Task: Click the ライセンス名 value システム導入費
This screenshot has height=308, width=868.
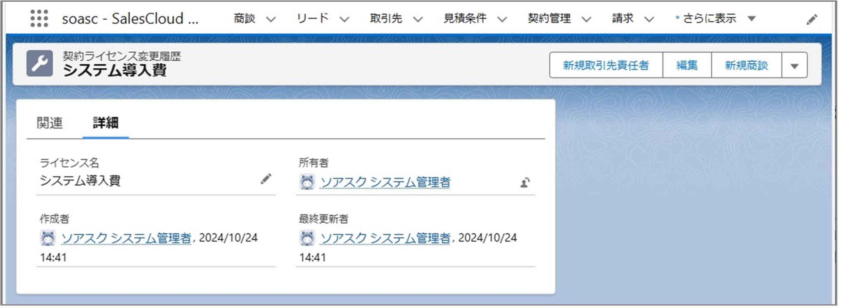Action: (x=80, y=181)
